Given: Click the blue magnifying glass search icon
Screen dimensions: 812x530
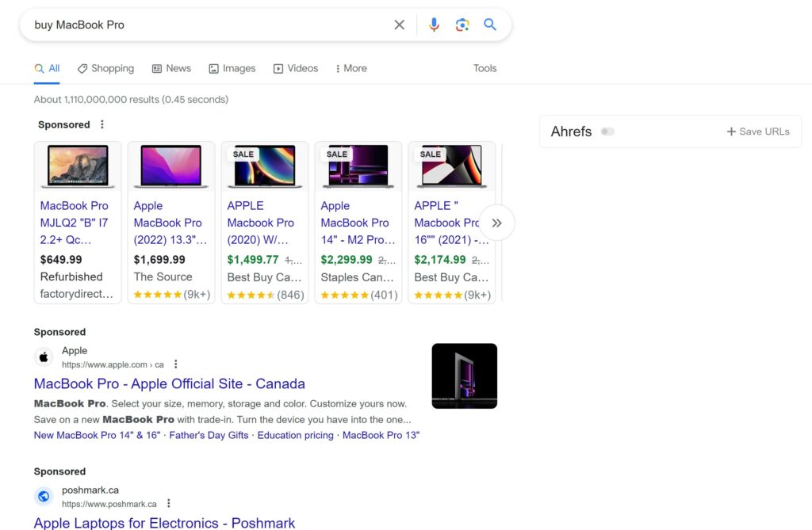Looking at the screenshot, I should (490, 25).
